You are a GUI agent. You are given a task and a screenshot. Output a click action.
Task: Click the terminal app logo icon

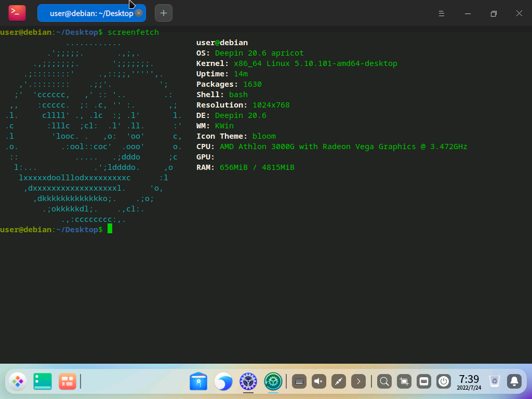pyautogui.click(x=17, y=13)
